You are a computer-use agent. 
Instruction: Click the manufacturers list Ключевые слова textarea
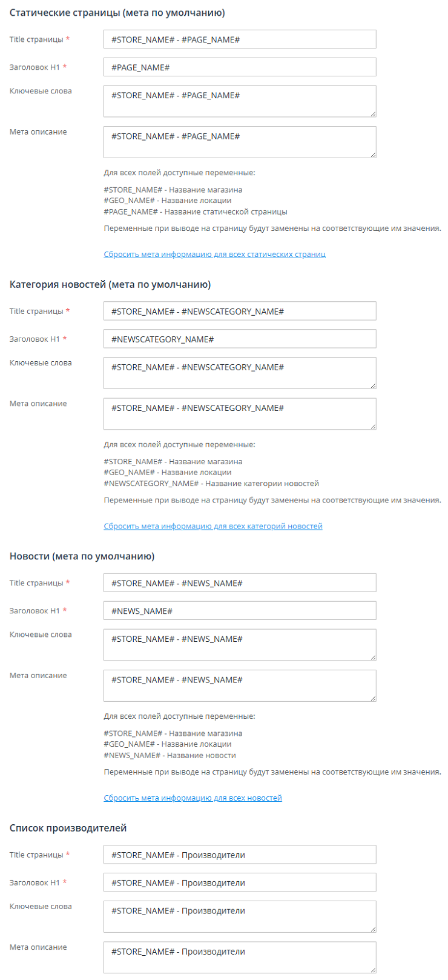tap(240, 916)
